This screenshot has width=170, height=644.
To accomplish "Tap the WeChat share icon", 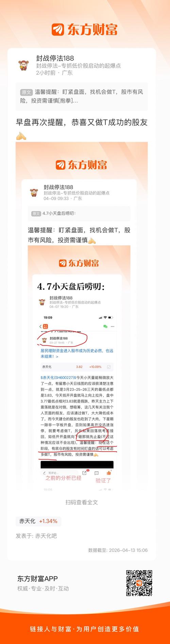I will coord(106,326).
